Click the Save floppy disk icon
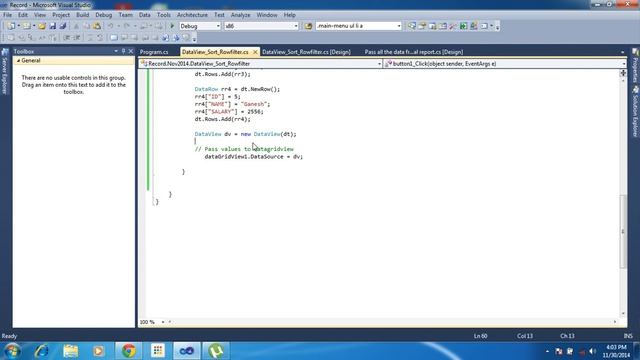Viewport: 640px width, 360px height. click(x=52, y=26)
